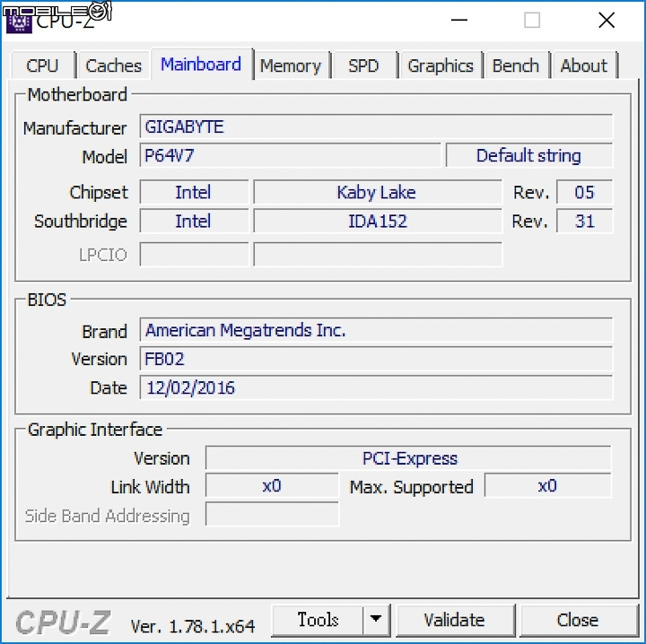Click the Default string field
Viewport: 646px width, 644px height.
click(529, 155)
